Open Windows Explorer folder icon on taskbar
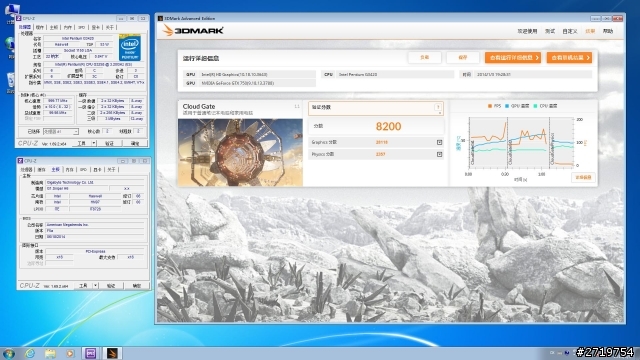 pyautogui.click(x=50, y=353)
